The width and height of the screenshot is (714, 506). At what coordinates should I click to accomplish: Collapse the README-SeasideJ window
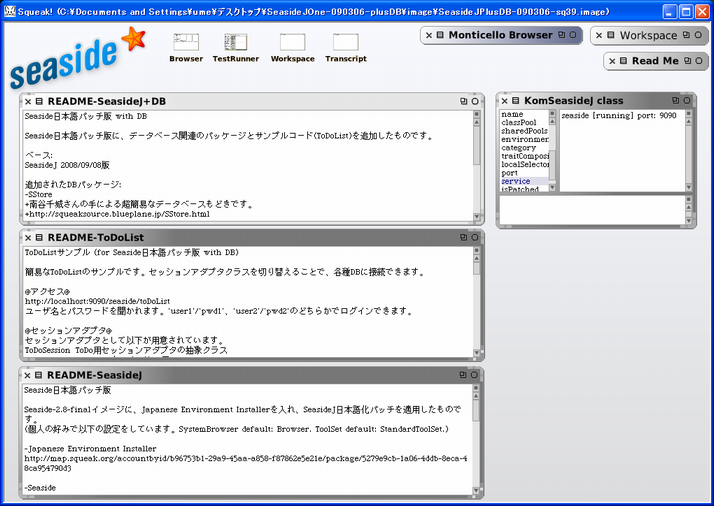pos(474,375)
